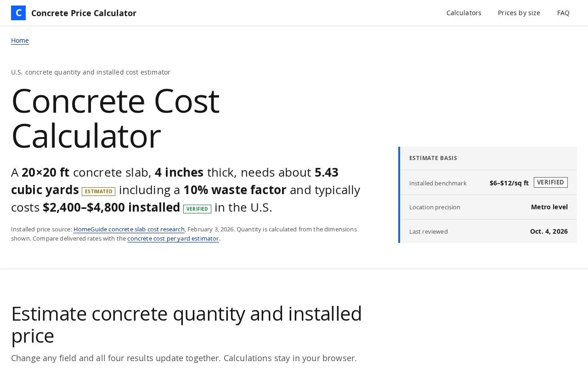Open HomeGuide concrete slab cost research link
The width and height of the screenshot is (588, 368).
point(129,229)
